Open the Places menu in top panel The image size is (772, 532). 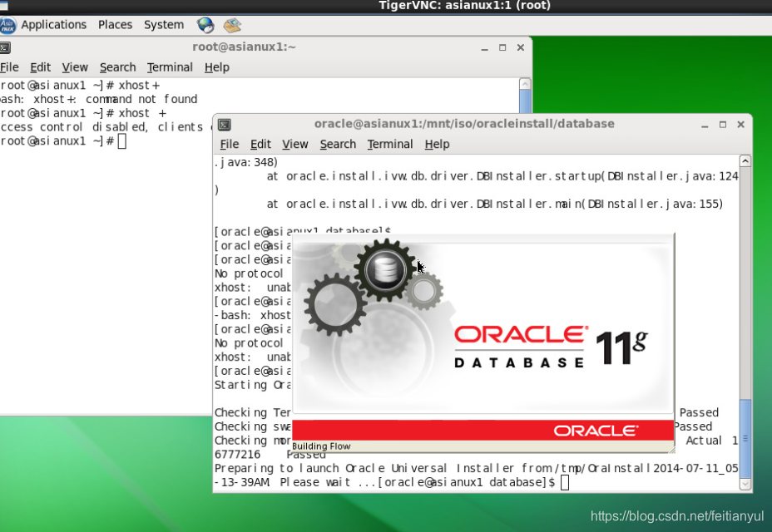coord(115,25)
